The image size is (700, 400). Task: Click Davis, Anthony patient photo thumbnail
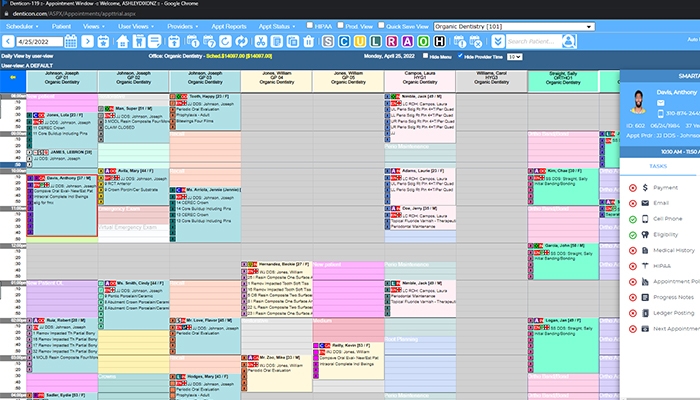point(638,102)
